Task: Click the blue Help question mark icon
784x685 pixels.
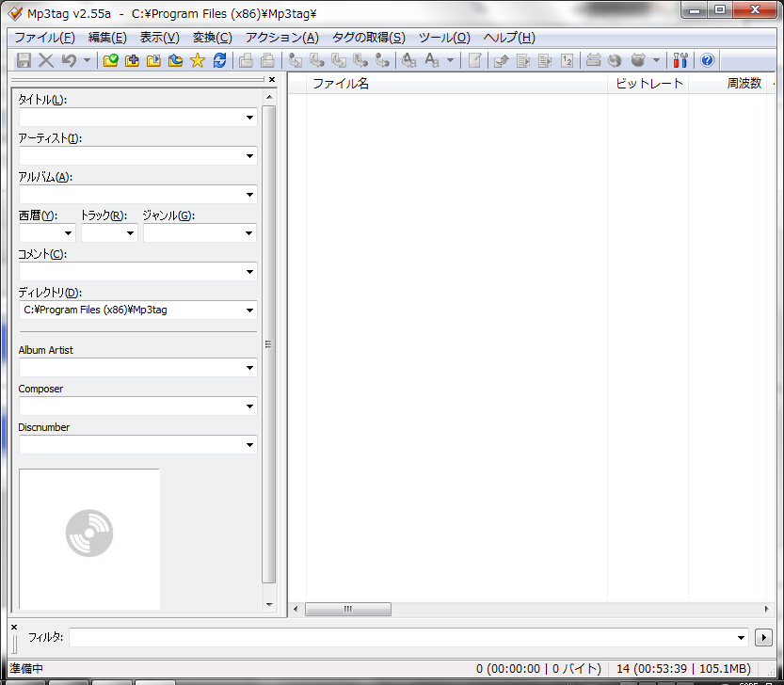Action: point(707,60)
